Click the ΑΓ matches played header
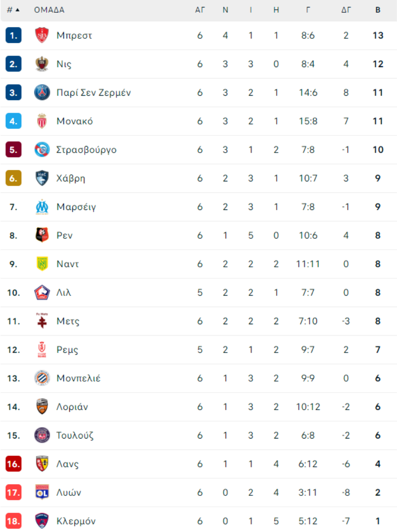Screen dimensions: 397x532 [200, 10]
